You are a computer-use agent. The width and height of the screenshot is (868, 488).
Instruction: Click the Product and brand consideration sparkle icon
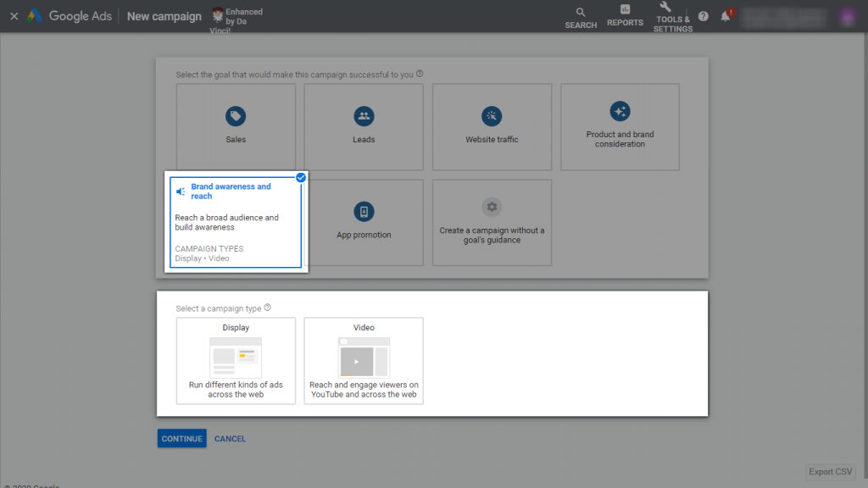[620, 111]
